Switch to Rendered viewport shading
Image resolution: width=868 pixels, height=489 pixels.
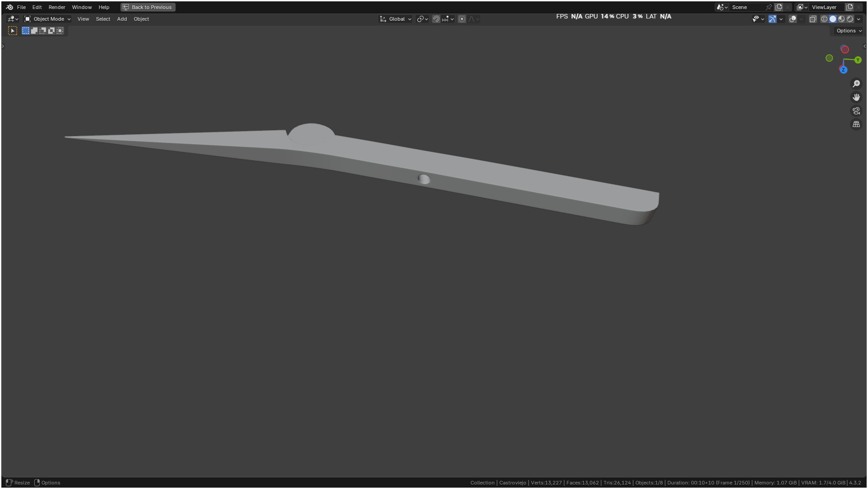tap(850, 19)
